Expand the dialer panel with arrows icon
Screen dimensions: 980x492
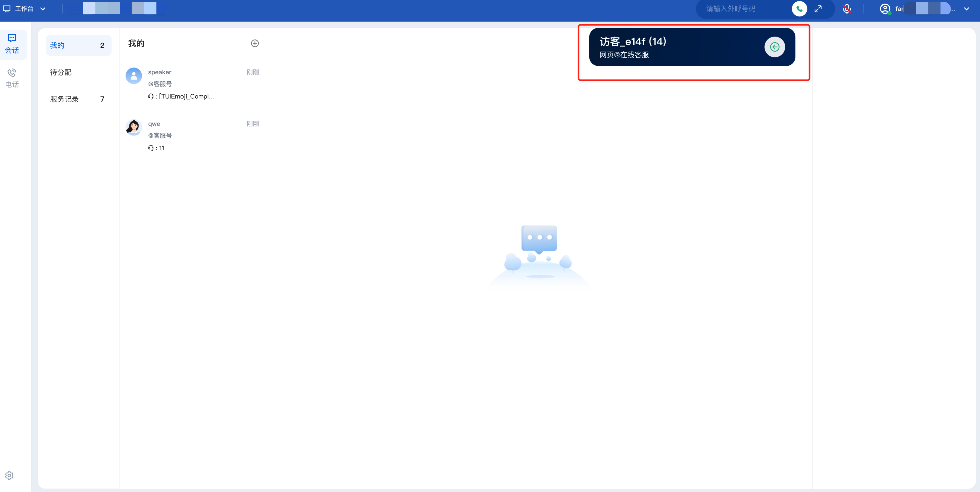point(818,9)
